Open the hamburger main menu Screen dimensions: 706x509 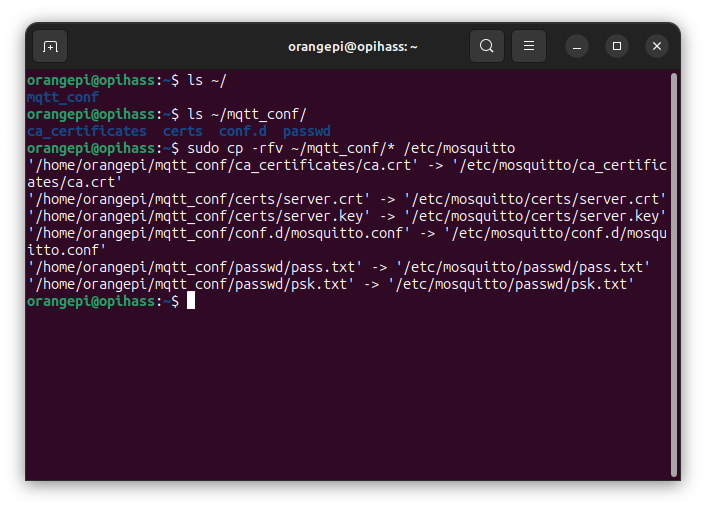529,46
